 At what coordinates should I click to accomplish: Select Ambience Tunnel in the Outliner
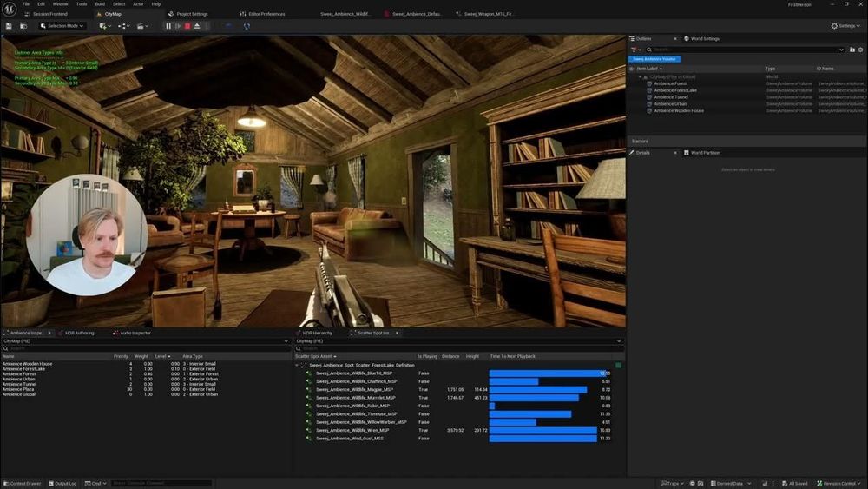pos(671,97)
